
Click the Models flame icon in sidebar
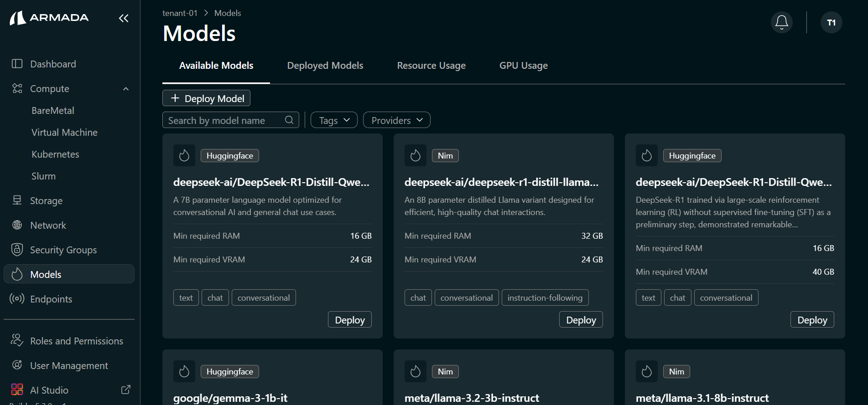click(17, 274)
